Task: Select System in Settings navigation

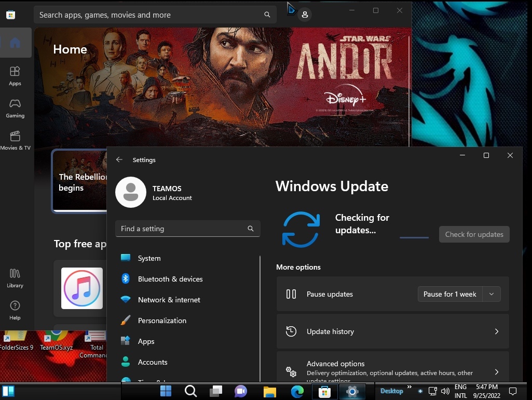Action: click(149, 258)
